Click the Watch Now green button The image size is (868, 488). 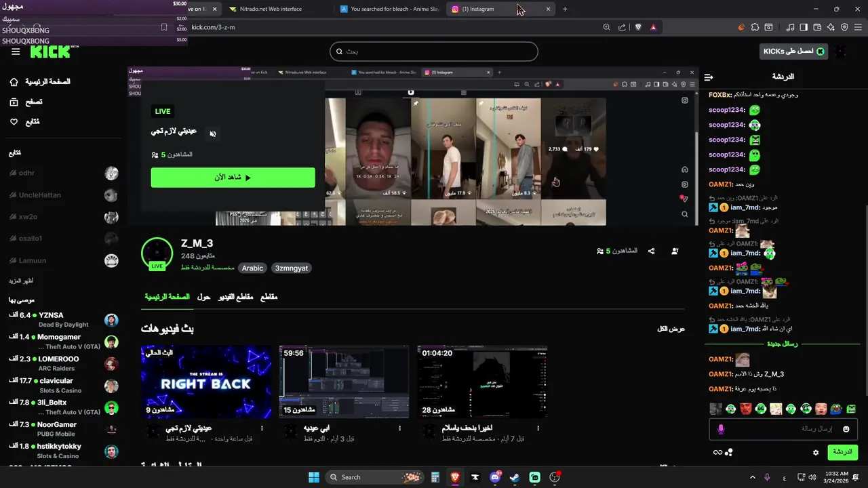233,178
